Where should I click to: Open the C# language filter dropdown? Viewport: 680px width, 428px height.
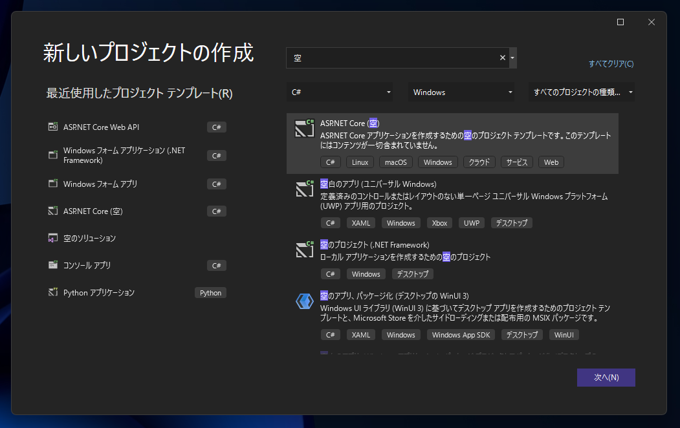click(340, 92)
